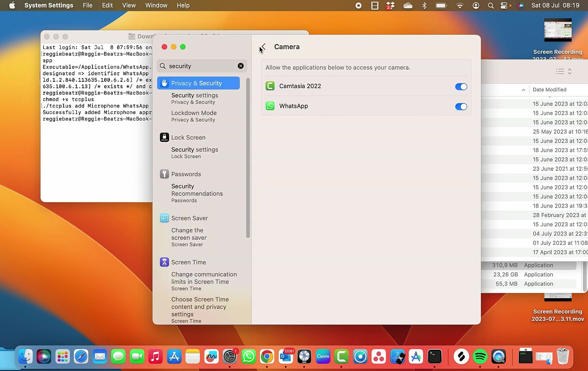Open Notes from the Dock
This screenshot has height=371, width=588.
pyautogui.click(x=193, y=357)
